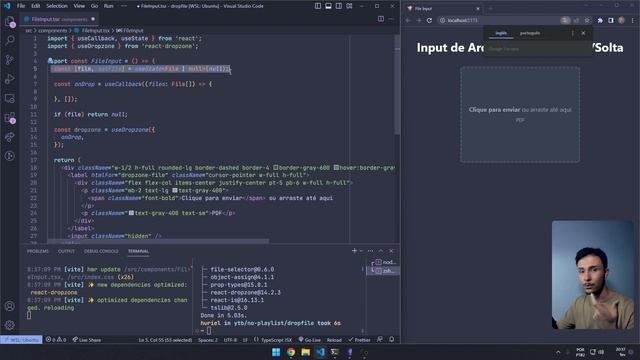This screenshot has height=360, width=640.
Task: Open the Edit menu
Action: [x=36, y=6]
